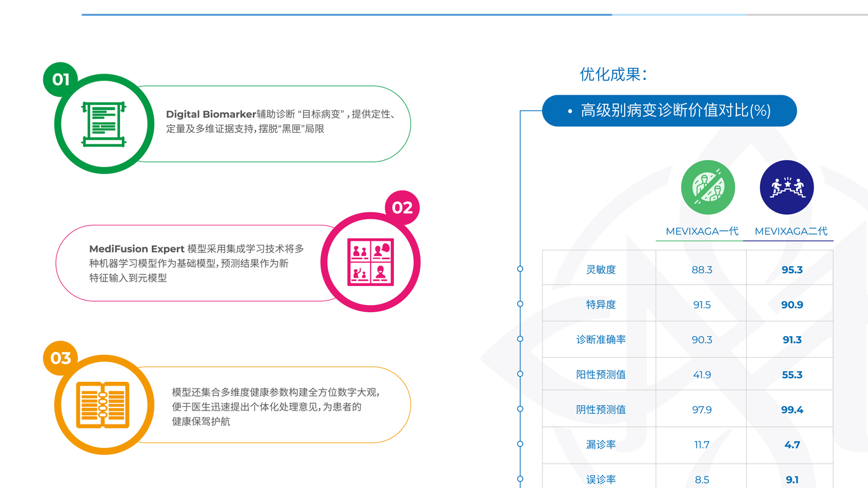Click the pink 02 number badge
The height and width of the screenshot is (488, 868).
point(402,208)
